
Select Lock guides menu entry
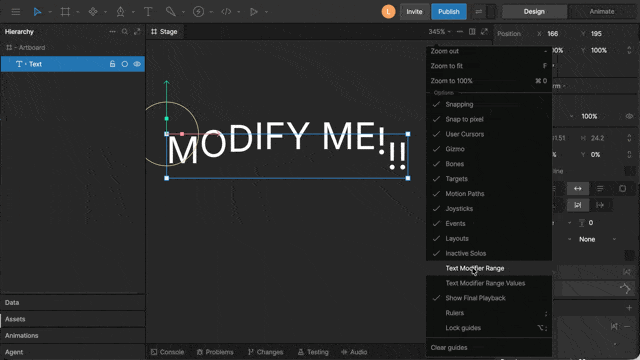click(489, 328)
